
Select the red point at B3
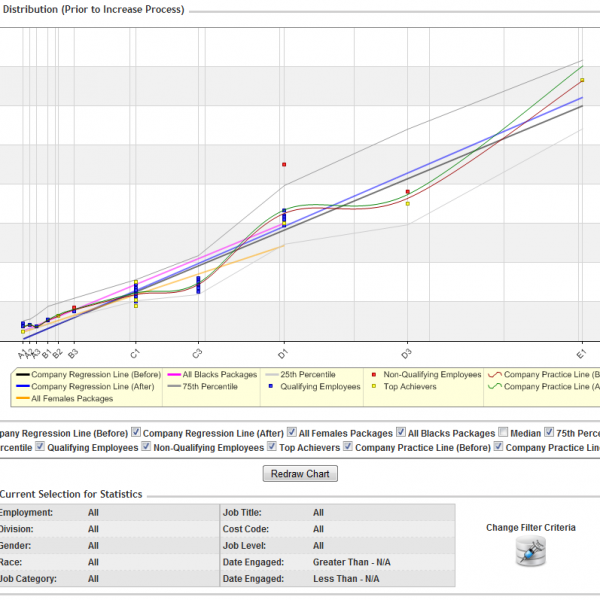[74, 308]
